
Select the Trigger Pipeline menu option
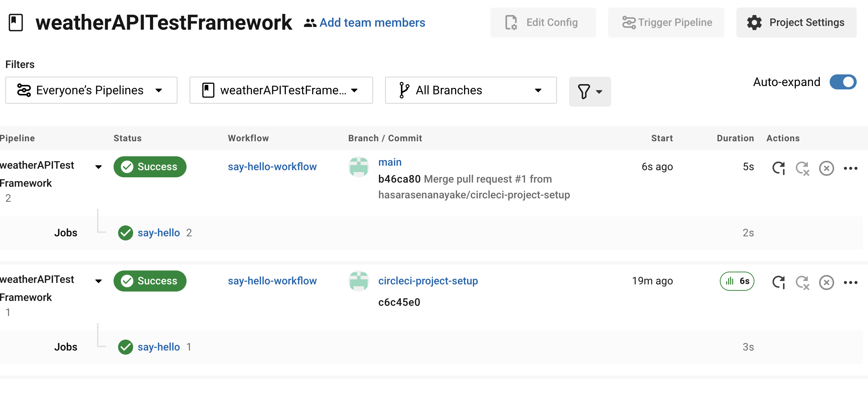pyautogui.click(x=666, y=23)
